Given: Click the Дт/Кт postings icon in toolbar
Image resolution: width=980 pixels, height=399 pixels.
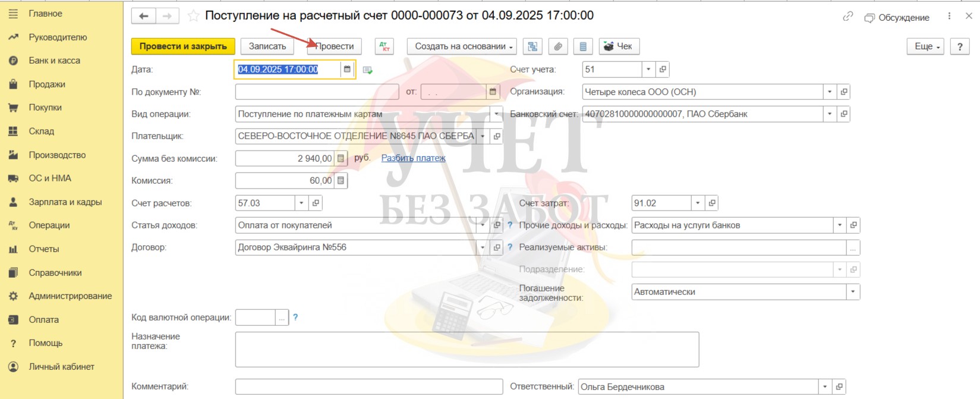Looking at the screenshot, I should pos(384,46).
